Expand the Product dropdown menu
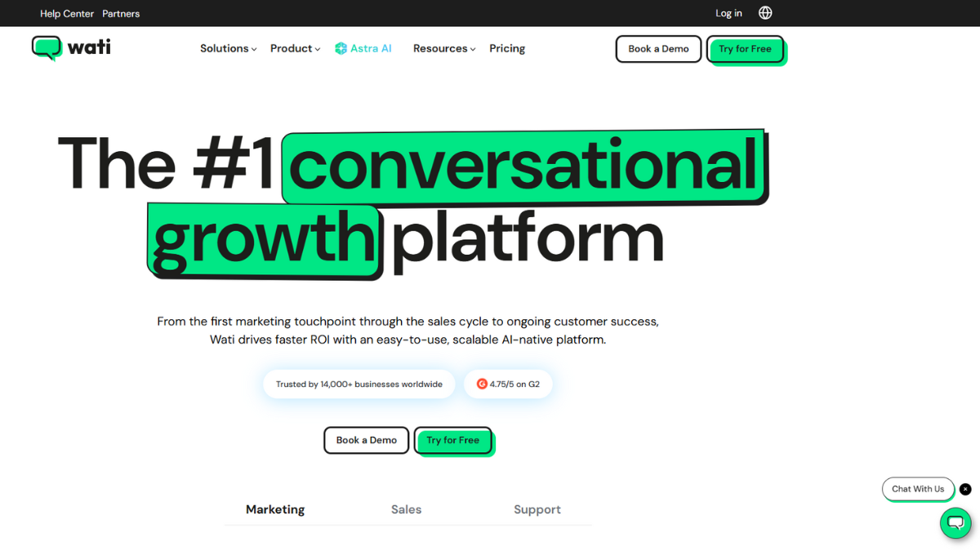Viewport: 980px width, 551px height. (295, 49)
